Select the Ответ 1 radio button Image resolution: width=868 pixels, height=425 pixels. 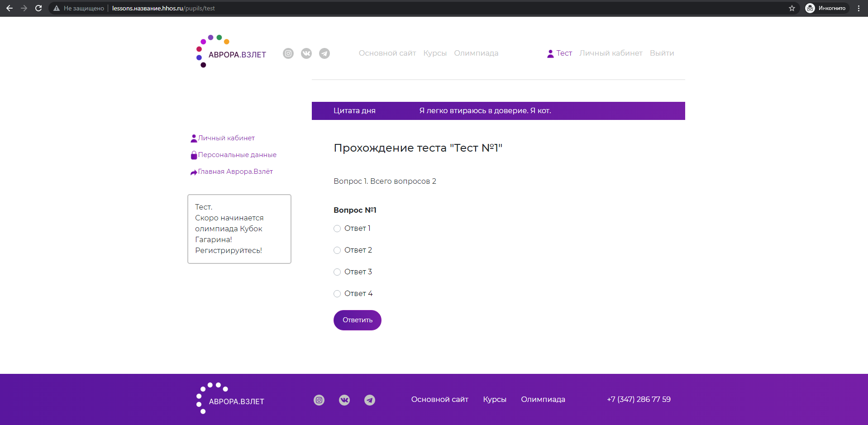click(337, 229)
